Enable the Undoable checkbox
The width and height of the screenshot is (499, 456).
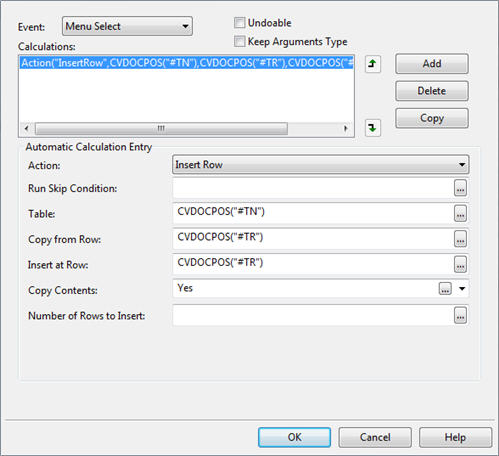coord(239,23)
